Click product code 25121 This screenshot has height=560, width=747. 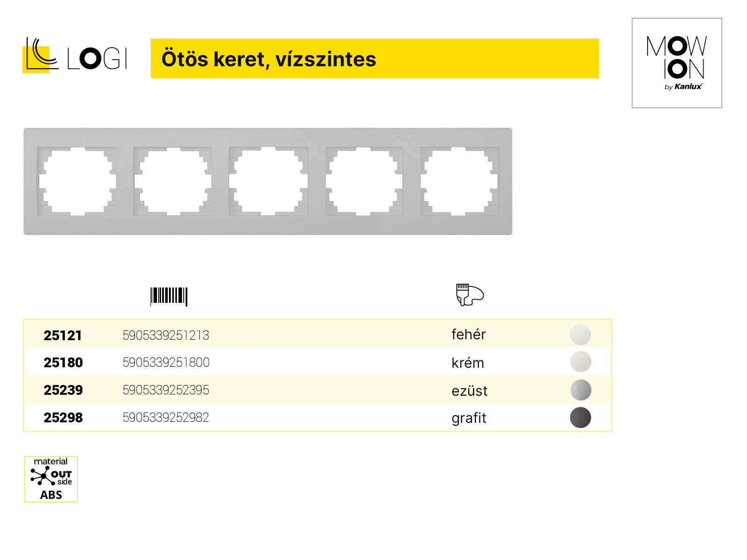tap(63, 336)
